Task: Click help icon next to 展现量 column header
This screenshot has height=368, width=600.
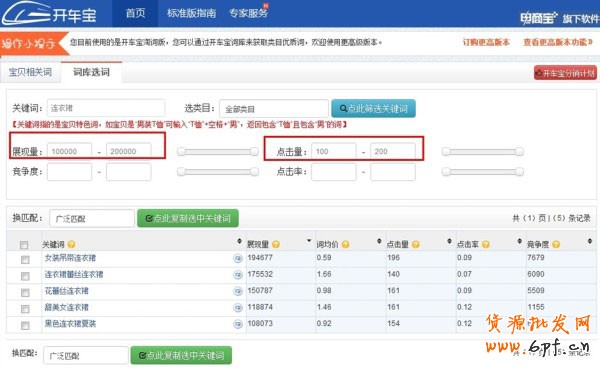Action: tap(276, 244)
